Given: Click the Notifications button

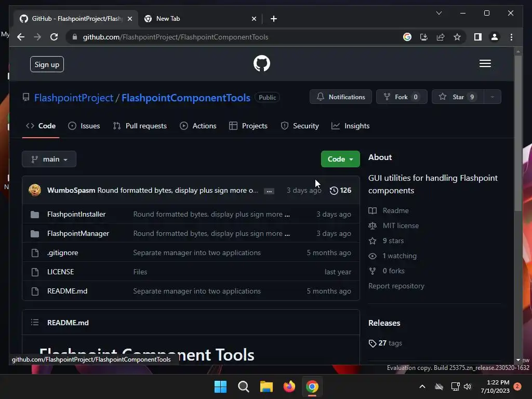Looking at the screenshot, I should (341, 97).
